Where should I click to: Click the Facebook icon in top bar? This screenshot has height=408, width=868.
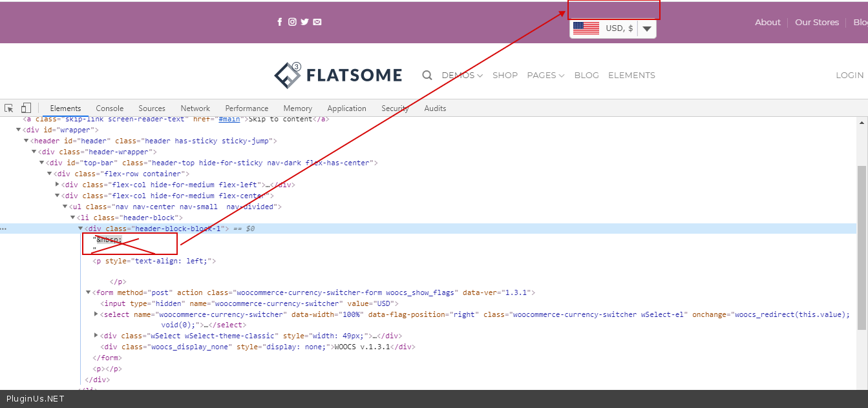[x=279, y=22]
